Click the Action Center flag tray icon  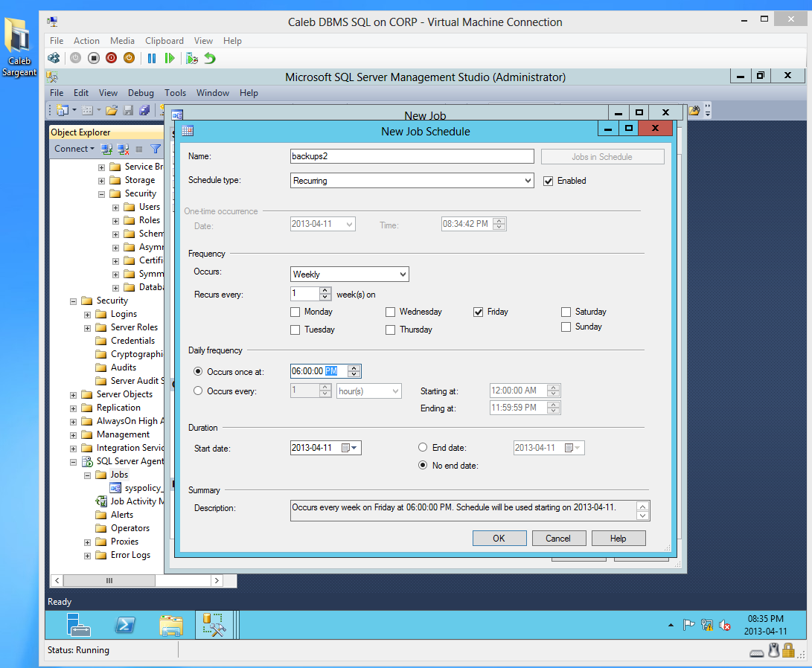click(688, 625)
